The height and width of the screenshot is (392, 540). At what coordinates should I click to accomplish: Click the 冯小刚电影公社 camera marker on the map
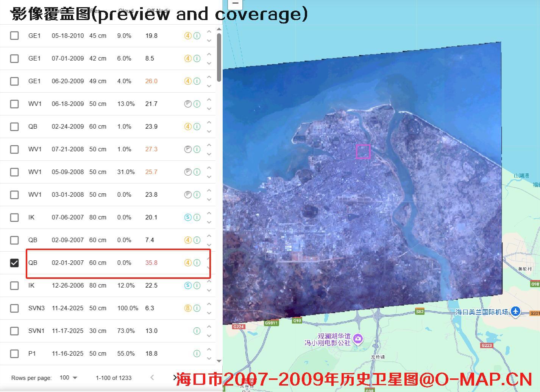[x=358, y=339]
